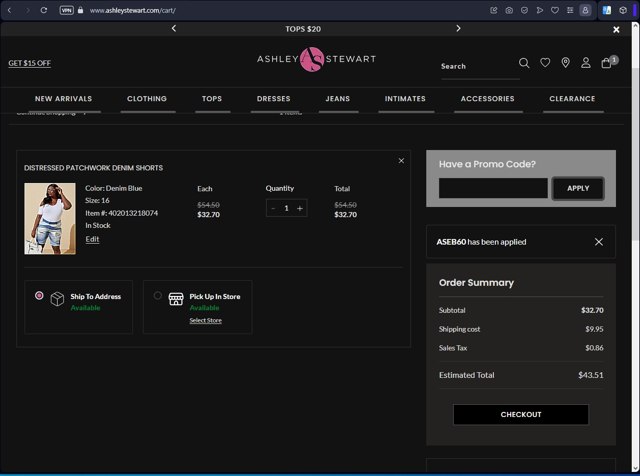640x476 pixels.
Task: Click the shipping box icon
Action: click(57, 299)
